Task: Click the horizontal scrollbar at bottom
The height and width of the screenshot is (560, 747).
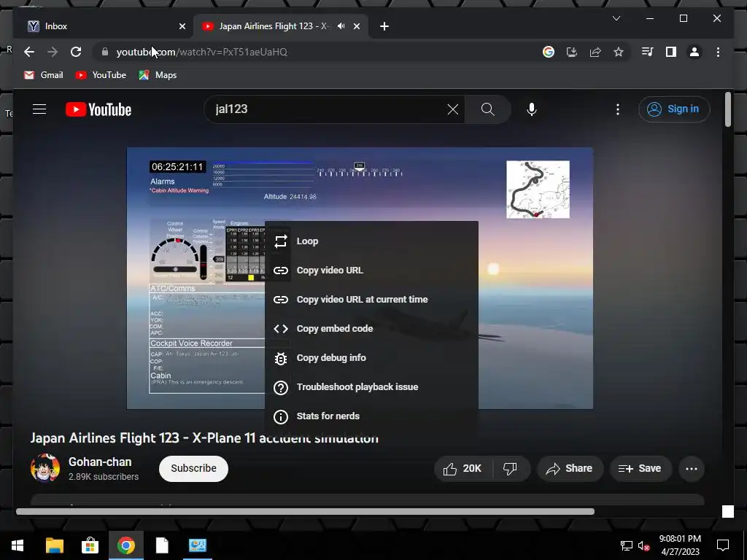Action: 305,511
